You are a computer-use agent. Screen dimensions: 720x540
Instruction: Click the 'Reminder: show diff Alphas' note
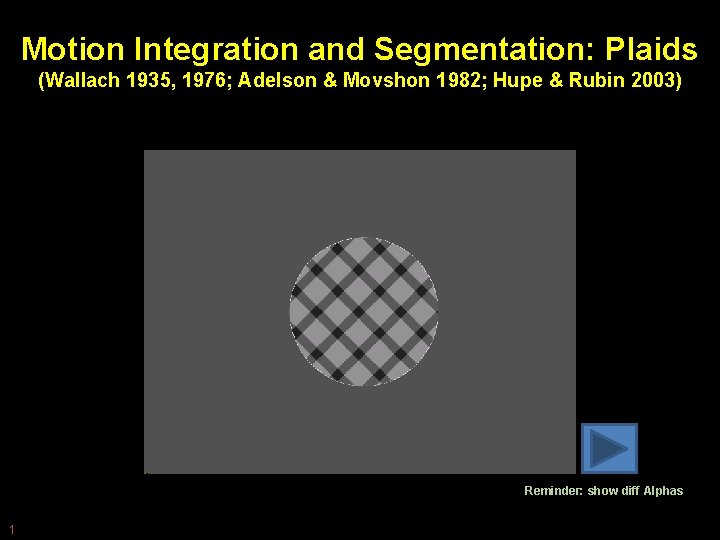point(603,490)
